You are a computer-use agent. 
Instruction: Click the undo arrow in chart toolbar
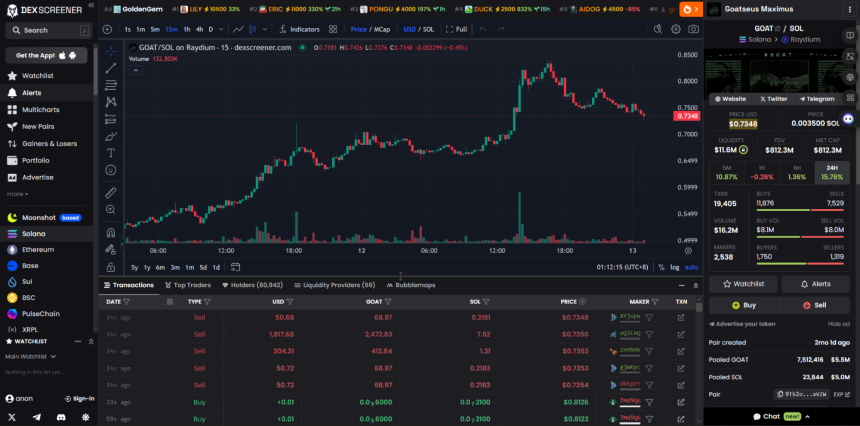click(483, 30)
